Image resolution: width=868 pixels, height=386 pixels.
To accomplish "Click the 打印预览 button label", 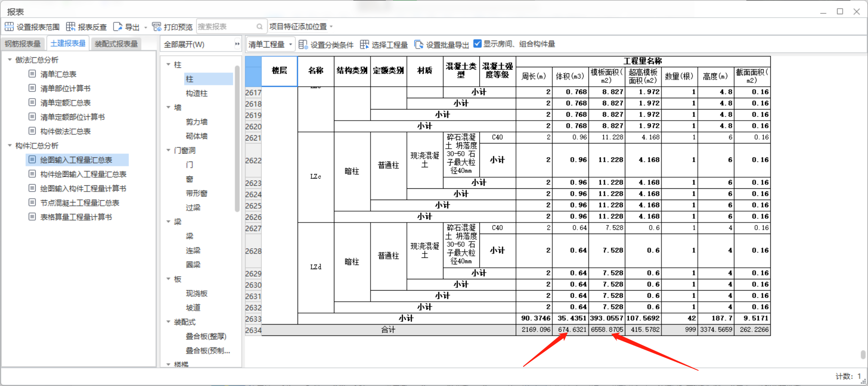I will coord(178,27).
